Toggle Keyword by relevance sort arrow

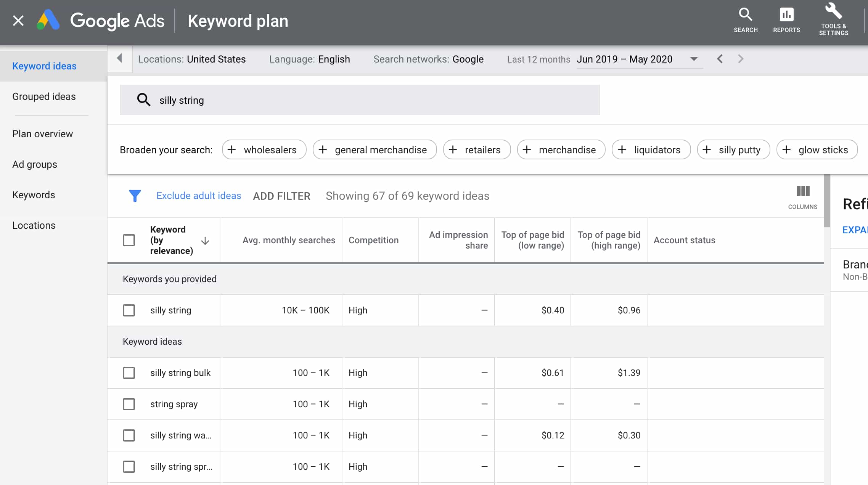point(205,241)
